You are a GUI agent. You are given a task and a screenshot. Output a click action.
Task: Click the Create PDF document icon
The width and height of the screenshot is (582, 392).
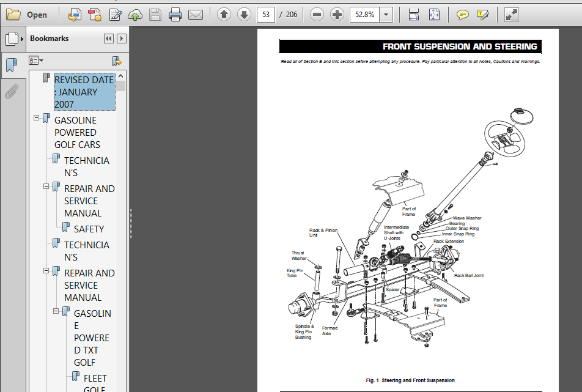tap(95, 15)
